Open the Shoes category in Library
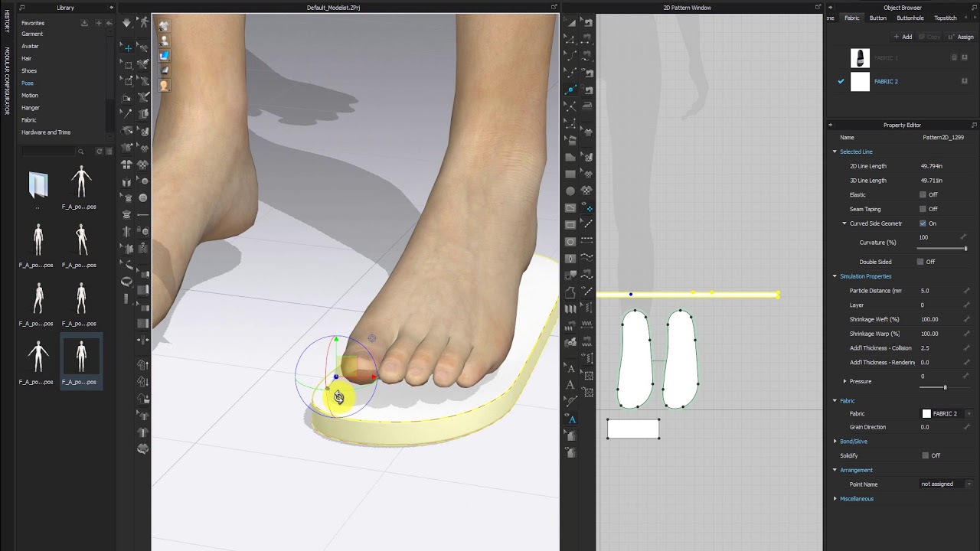Screen dimensions: 980x551 [x=29, y=70]
